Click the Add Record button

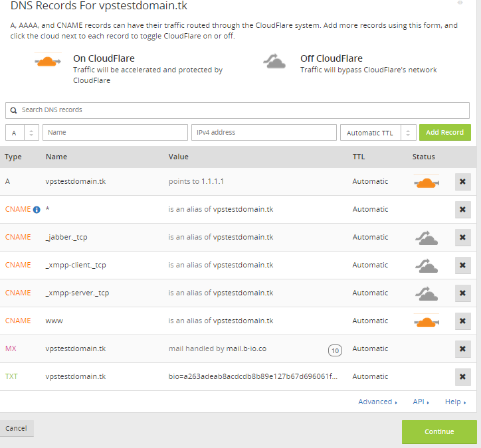[445, 132]
